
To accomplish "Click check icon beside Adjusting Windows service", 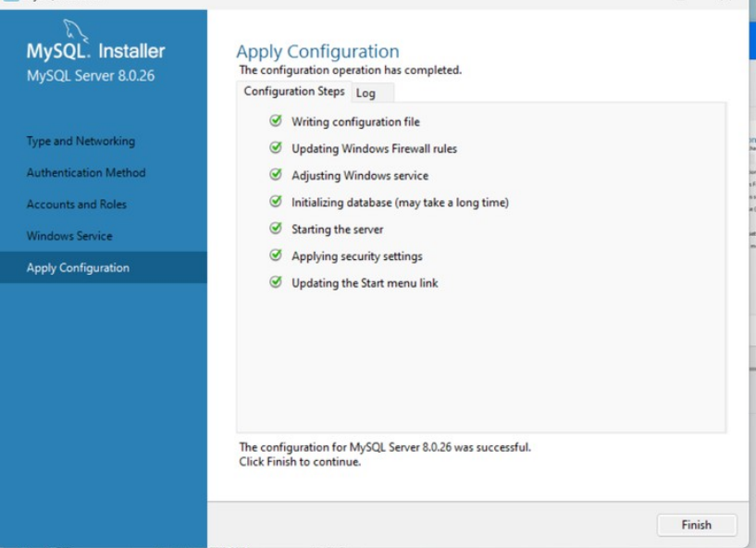I will pos(276,174).
